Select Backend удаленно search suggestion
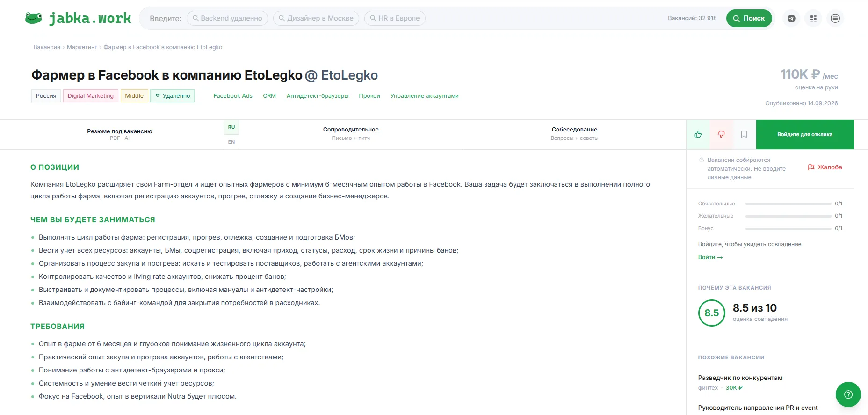 coord(227,18)
